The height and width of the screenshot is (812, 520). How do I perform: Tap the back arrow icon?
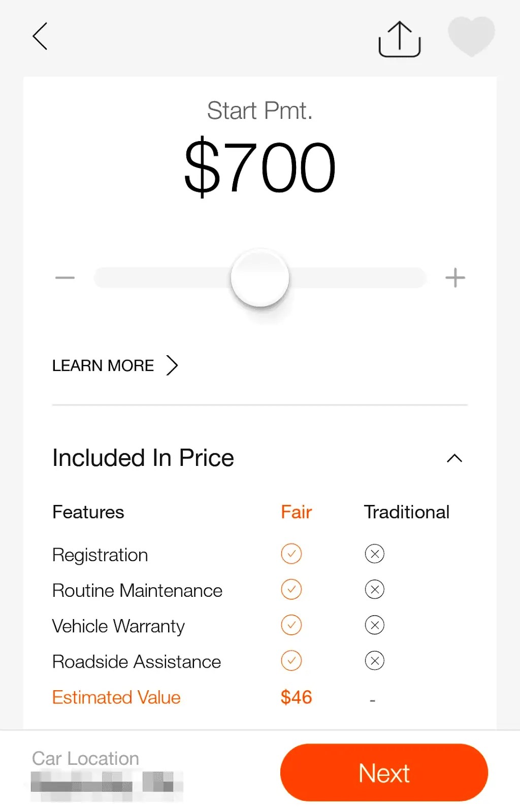click(x=40, y=37)
